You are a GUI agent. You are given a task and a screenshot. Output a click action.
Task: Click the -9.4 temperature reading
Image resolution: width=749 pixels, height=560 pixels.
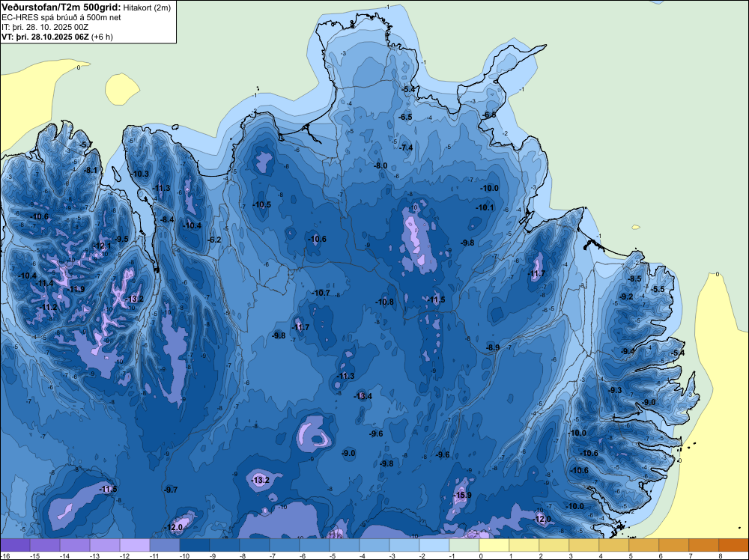click(628, 351)
